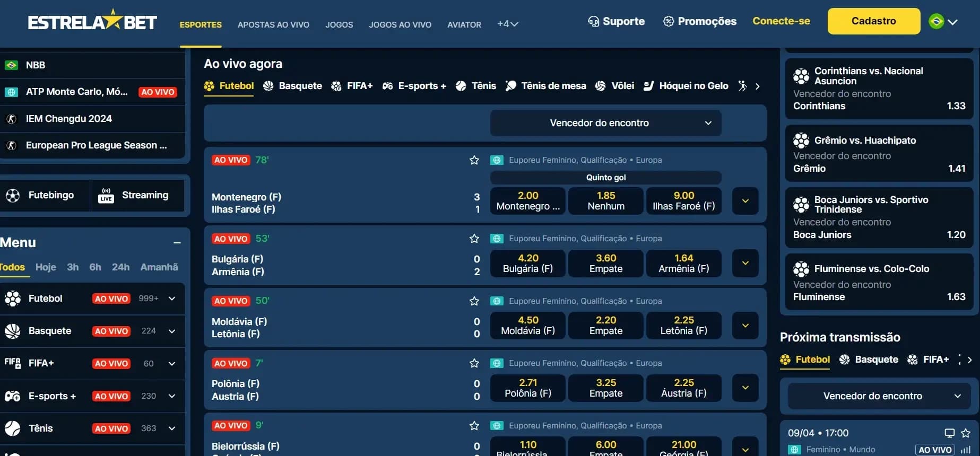Open Vencedor do encontro dropdown in Próxima transmissão
This screenshot has width=980, height=456.
click(x=879, y=396)
